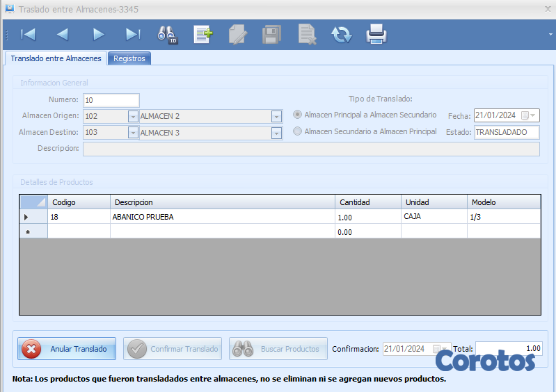Screen dimensions: 556x392
Task: Navigate to the next record
Action: click(x=98, y=34)
